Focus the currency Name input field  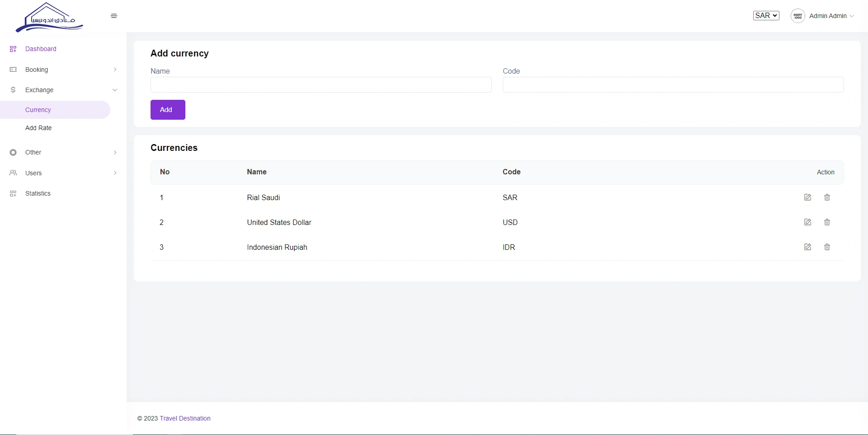pyautogui.click(x=321, y=85)
